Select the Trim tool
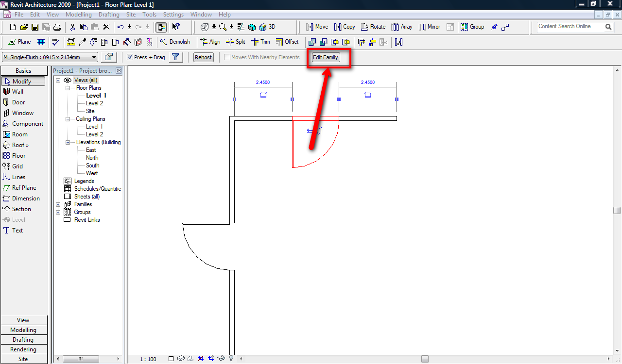This screenshot has width=622, height=364. click(260, 42)
